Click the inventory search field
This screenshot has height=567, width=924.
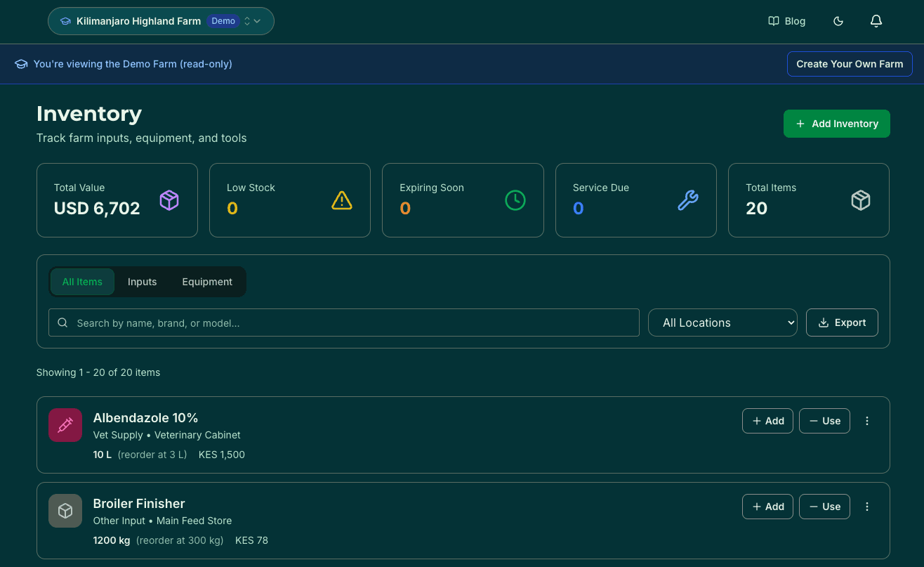[x=344, y=322]
